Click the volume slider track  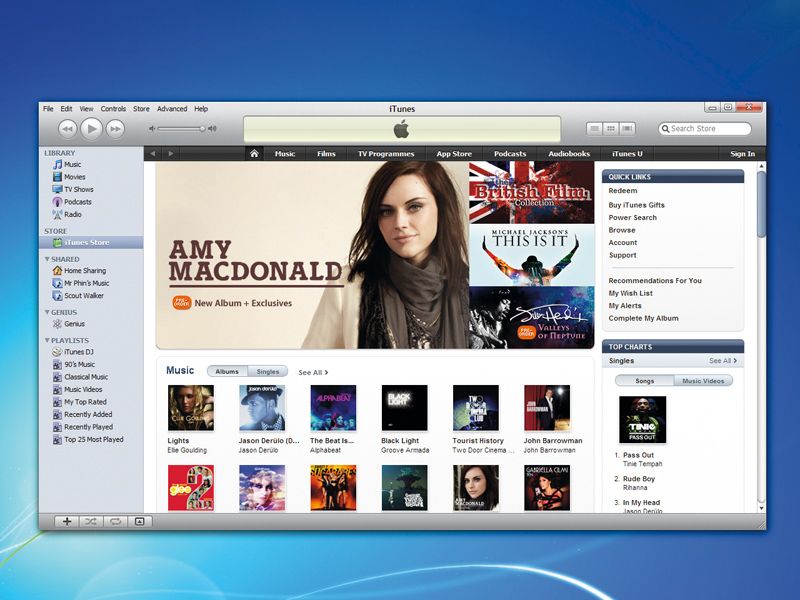pyautogui.click(x=181, y=129)
